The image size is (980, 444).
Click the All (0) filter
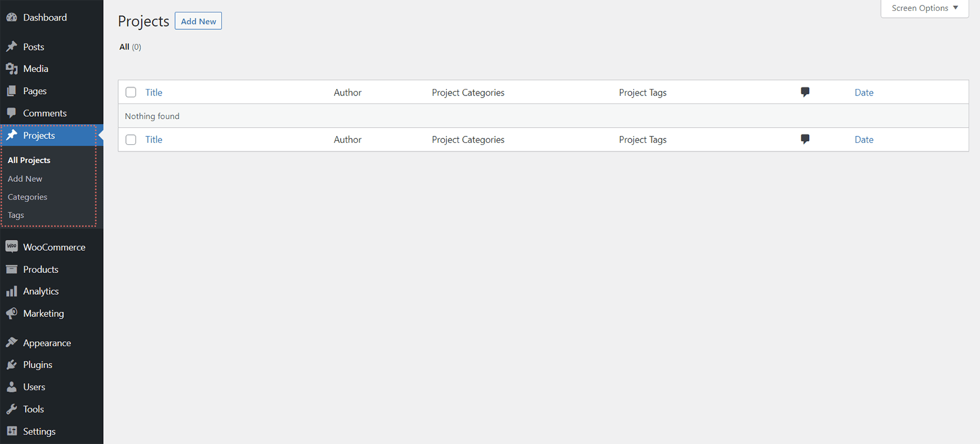coord(129,47)
